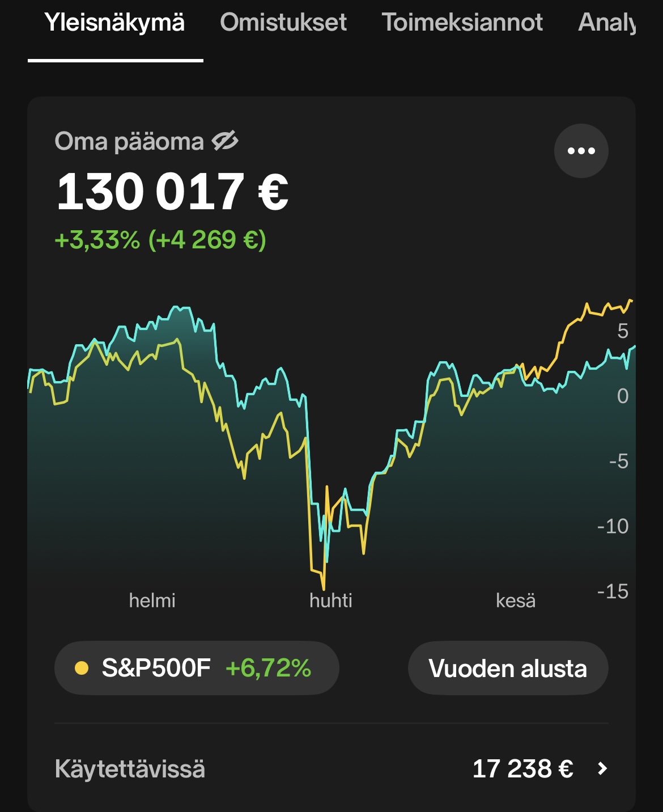Viewport: 663px width, 812px height.
Task: Open the partially visible Analy tab
Action: pos(606,23)
